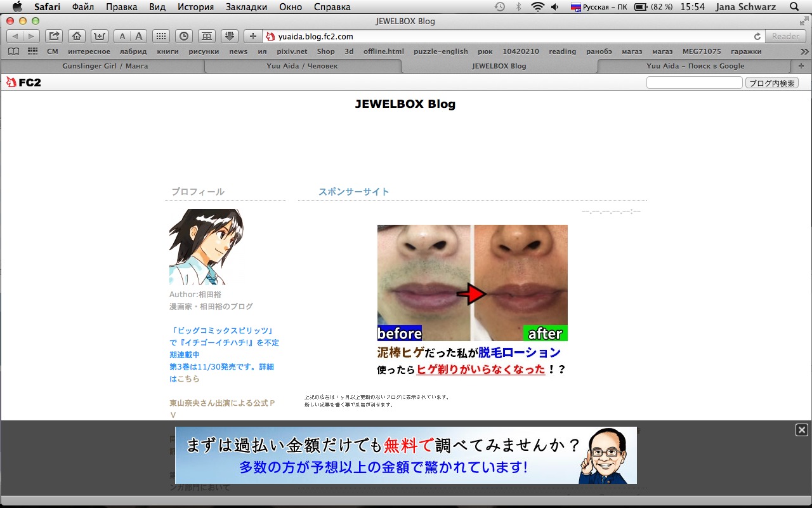Close the bottom banner advertisement
This screenshot has width=812, height=508.
coord(802,430)
